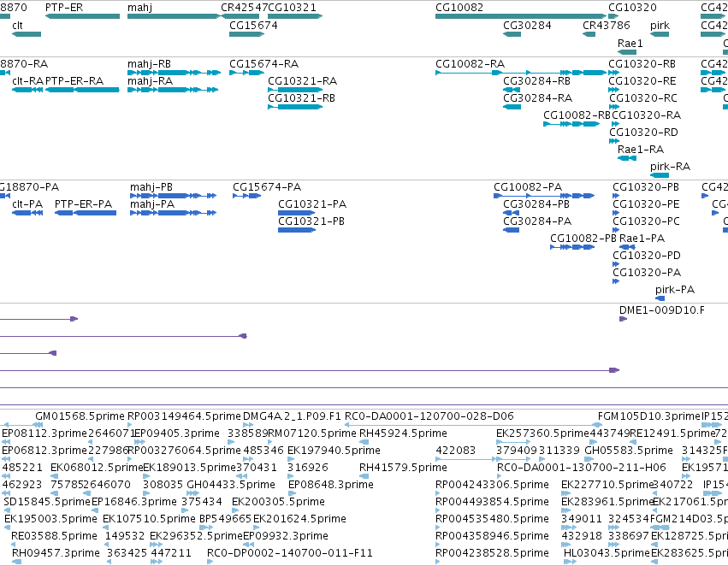Click the DME1-009D10.F feature label
This screenshot has width=728, height=566.
(x=661, y=310)
